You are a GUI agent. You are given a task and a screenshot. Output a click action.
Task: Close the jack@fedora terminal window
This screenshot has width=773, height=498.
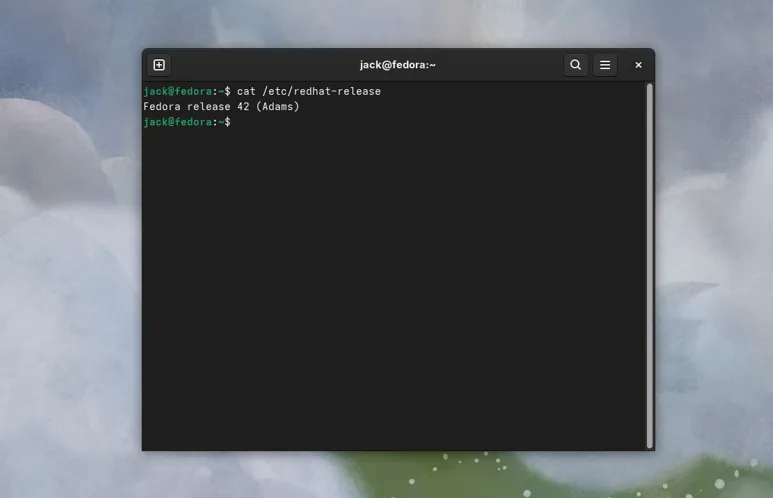pos(638,65)
